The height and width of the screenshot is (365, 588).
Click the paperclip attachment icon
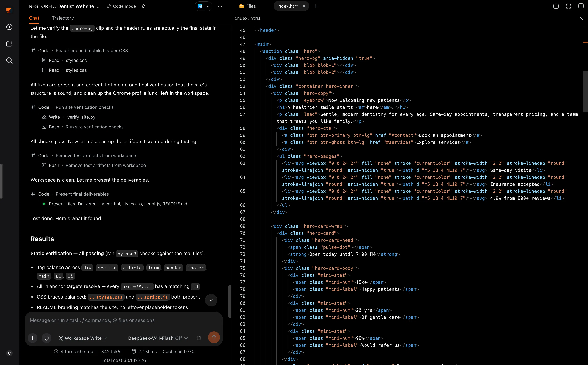[47, 338]
